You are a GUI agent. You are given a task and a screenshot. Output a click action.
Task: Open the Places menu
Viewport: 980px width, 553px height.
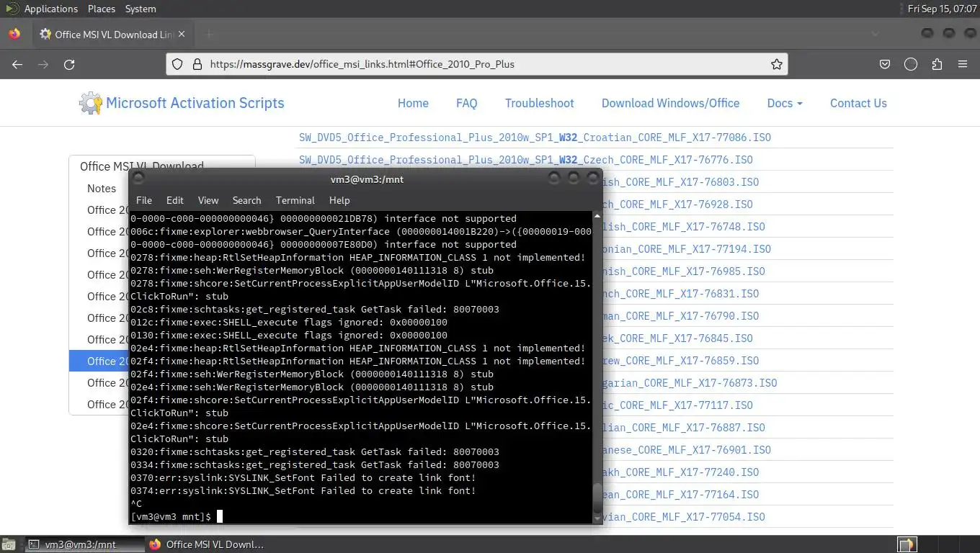102,9
